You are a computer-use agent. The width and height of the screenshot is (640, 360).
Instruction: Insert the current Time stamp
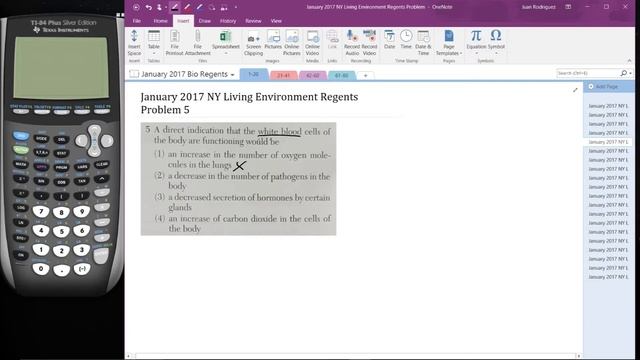[406, 40]
